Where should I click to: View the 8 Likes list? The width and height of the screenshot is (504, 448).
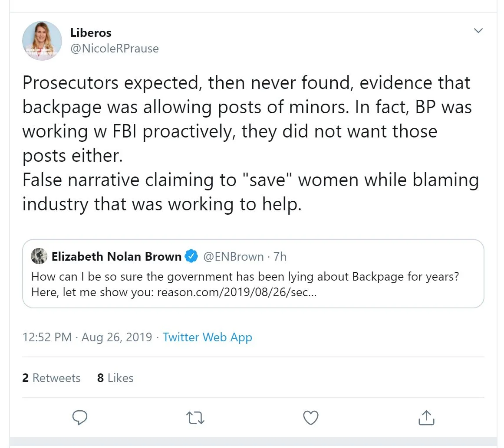(x=115, y=378)
